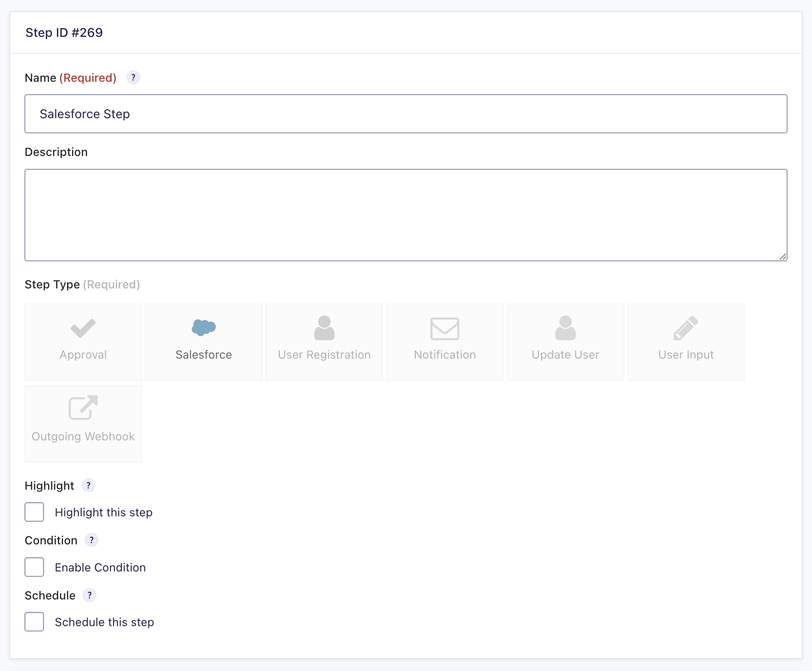This screenshot has width=812, height=671.
Task: Show help tooltip for Highlight
Action: coord(88,485)
